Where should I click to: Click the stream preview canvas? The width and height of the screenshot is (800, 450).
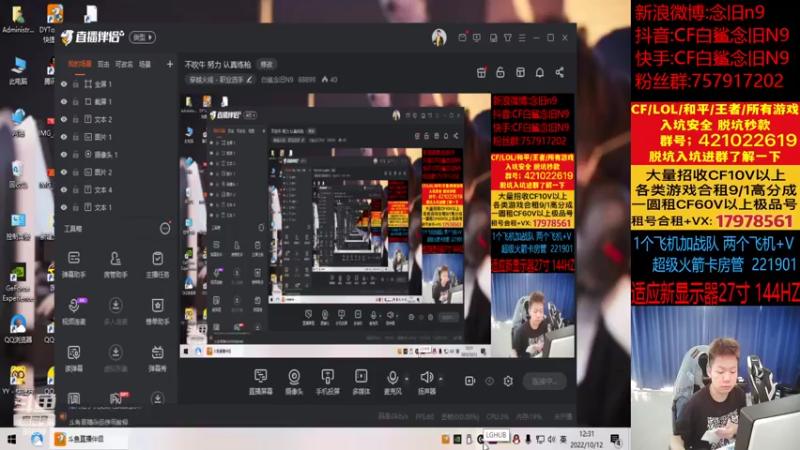pyautogui.click(x=377, y=225)
